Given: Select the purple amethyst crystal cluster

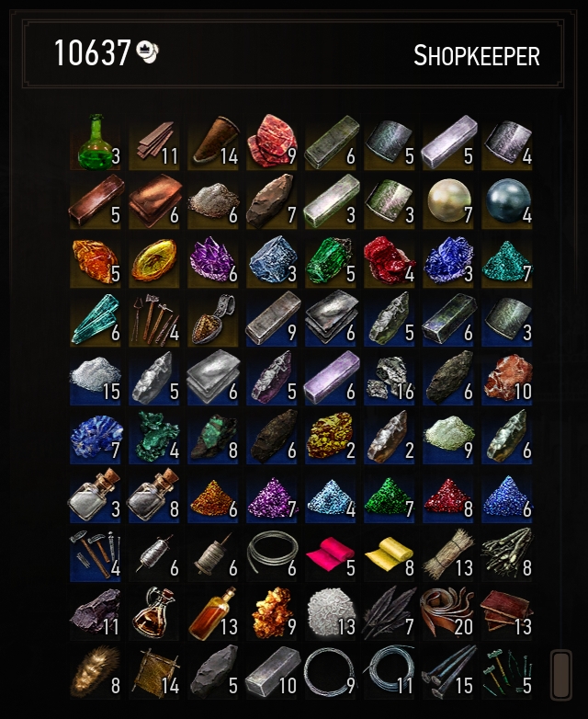Looking at the screenshot, I should [212, 260].
